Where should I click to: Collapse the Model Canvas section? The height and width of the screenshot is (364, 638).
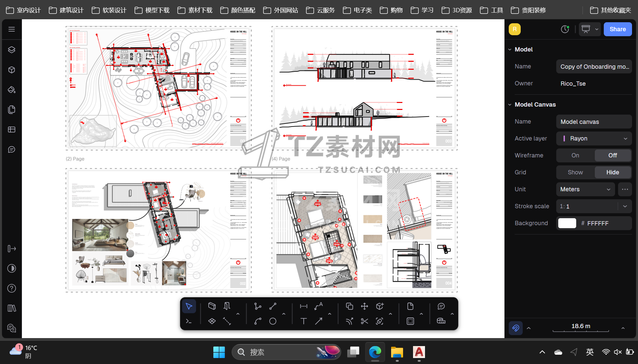coord(510,105)
